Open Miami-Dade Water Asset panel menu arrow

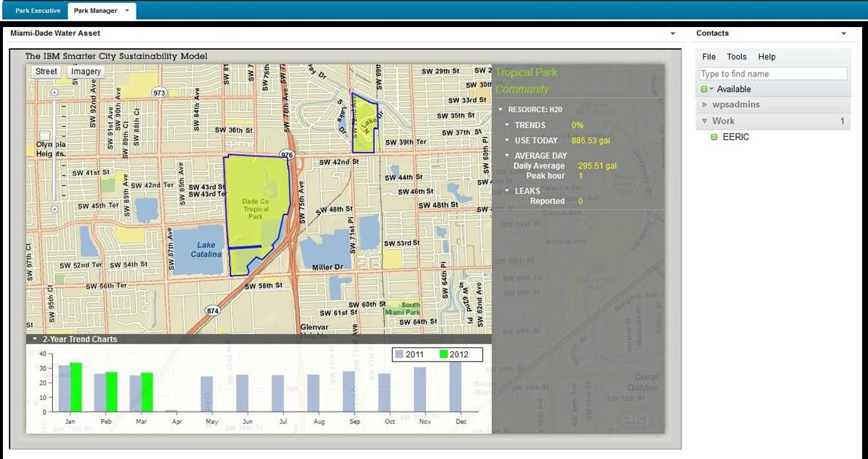tap(673, 34)
